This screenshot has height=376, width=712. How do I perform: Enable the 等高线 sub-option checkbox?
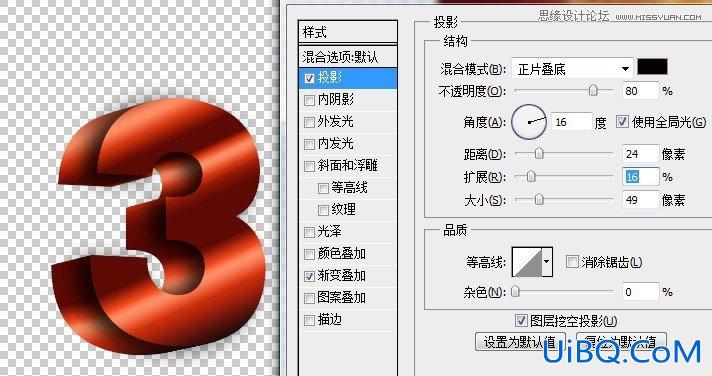(323, 188)
